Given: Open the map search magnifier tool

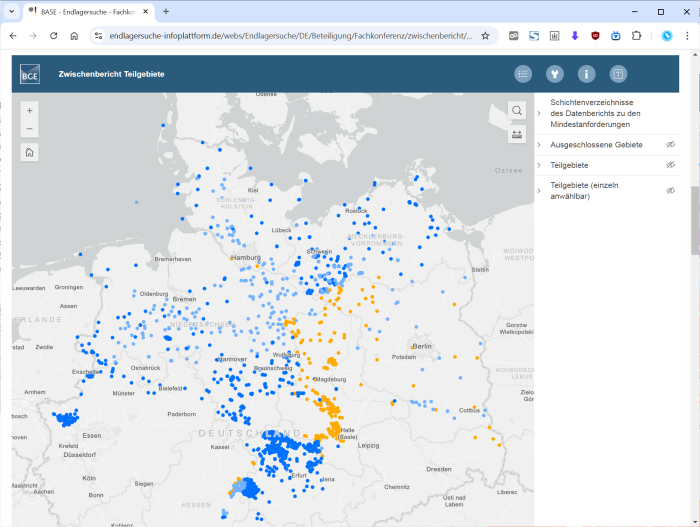Looking at the screenshot, I should pos(517,110).
